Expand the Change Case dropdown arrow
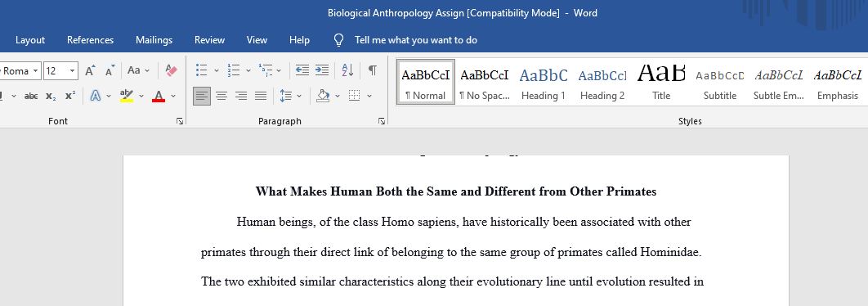This screenshot has width=868, height=306. pos(147,71)
